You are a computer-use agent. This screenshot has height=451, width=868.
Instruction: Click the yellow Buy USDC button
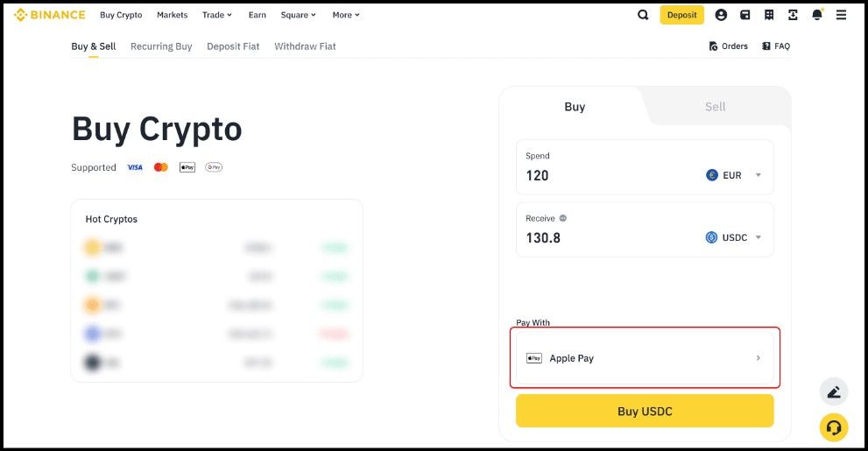(x=645, y=411)
